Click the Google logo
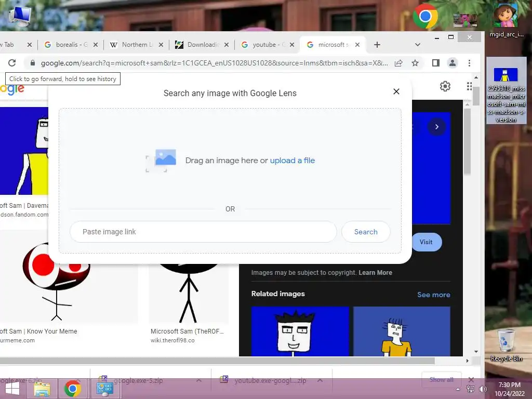The width and height of the screenshot is (532, 399). click(12, 89)
